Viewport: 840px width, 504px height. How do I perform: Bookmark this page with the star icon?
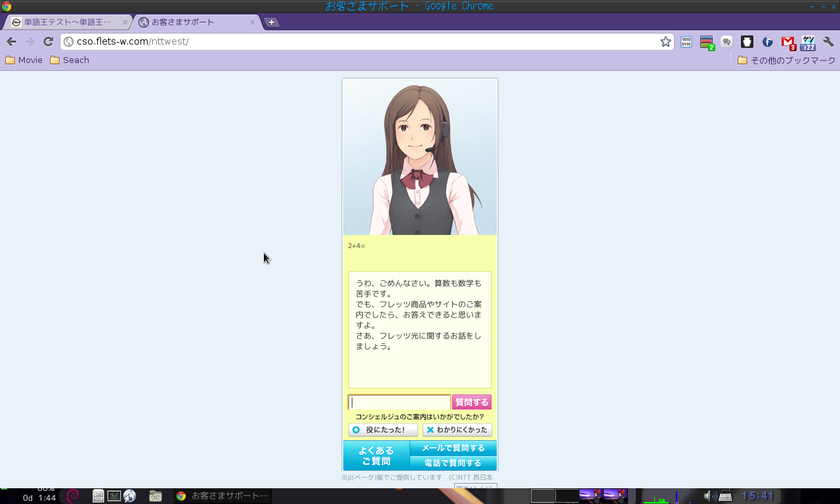click(x=665, y=42)
